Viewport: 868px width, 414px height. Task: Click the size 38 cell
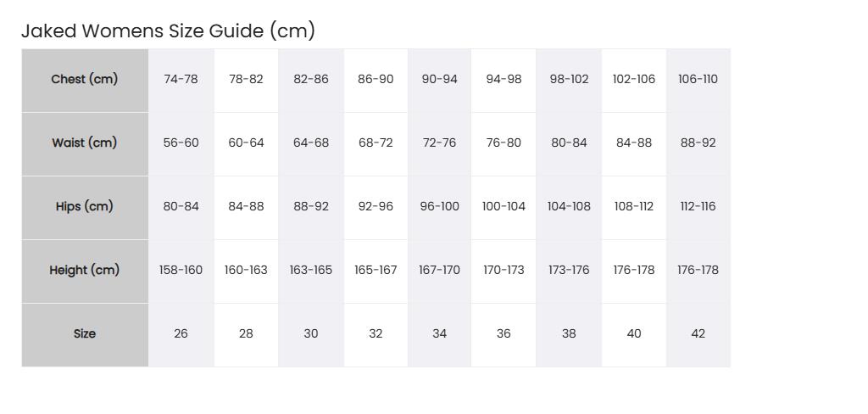click(569, 335)
